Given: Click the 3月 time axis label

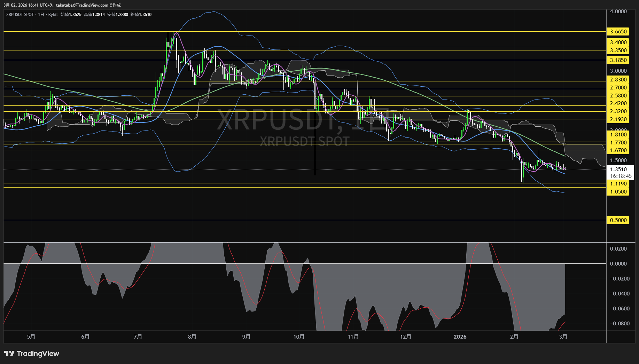Looking at the screenshot, I should (563, 337).
